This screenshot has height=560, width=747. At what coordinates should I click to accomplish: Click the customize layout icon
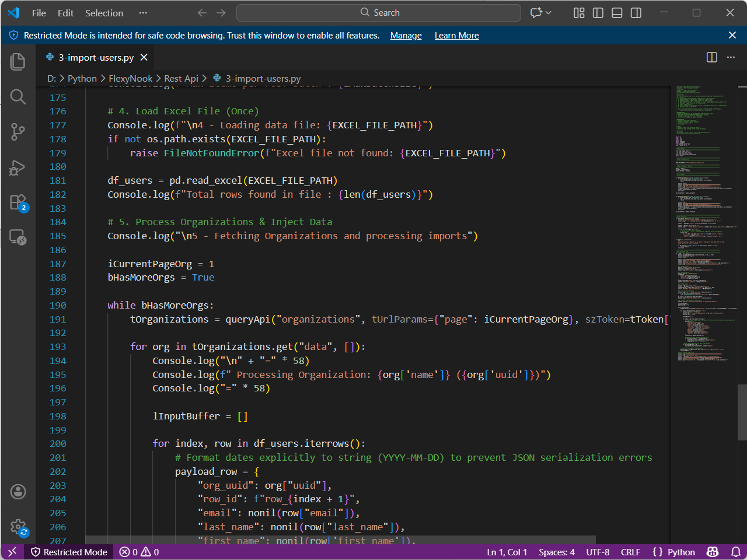(x=579, y=13)
